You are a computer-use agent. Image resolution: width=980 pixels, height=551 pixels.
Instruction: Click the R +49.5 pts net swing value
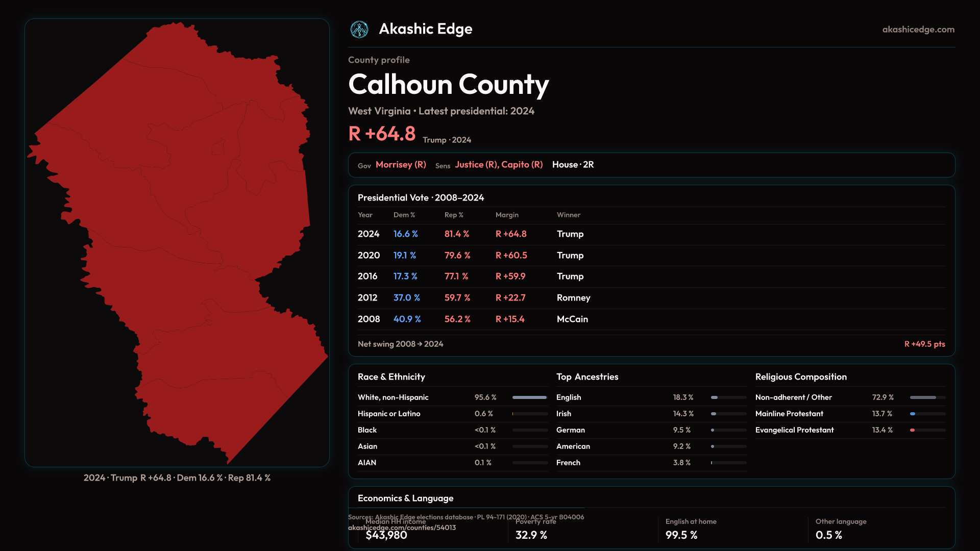click(x=924, y=344)
